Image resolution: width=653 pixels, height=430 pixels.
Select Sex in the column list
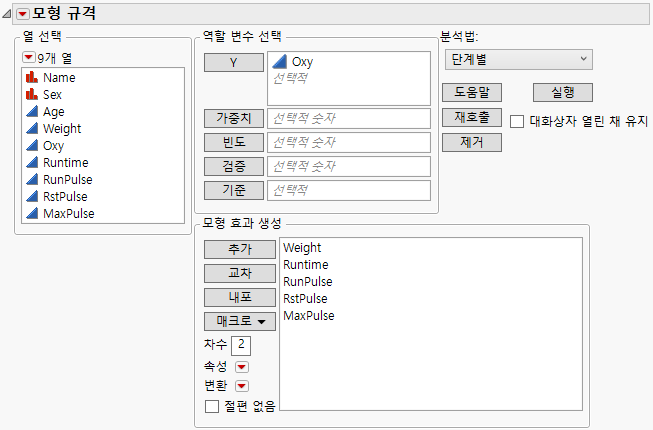(52, 94)
